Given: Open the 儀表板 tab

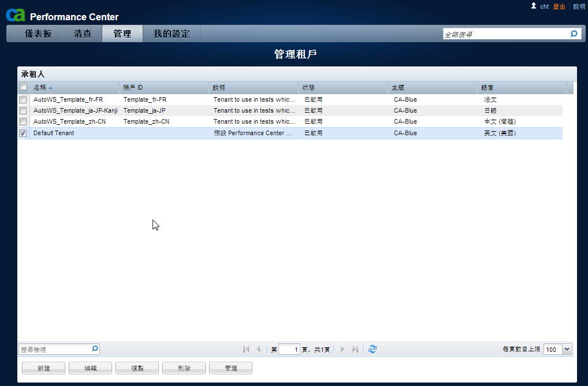Looking at the screenshot, I should coord(38,34).
